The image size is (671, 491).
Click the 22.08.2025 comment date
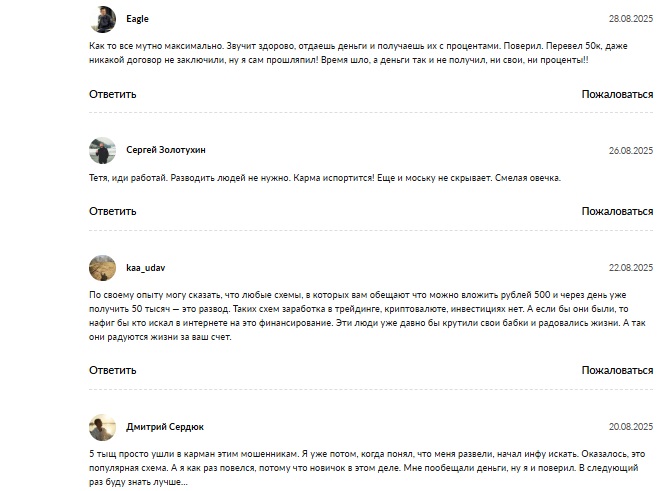point(630,268)
